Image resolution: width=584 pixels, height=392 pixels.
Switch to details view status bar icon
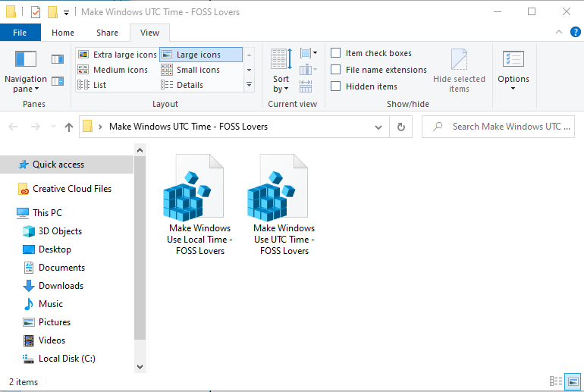pos(556,381)
